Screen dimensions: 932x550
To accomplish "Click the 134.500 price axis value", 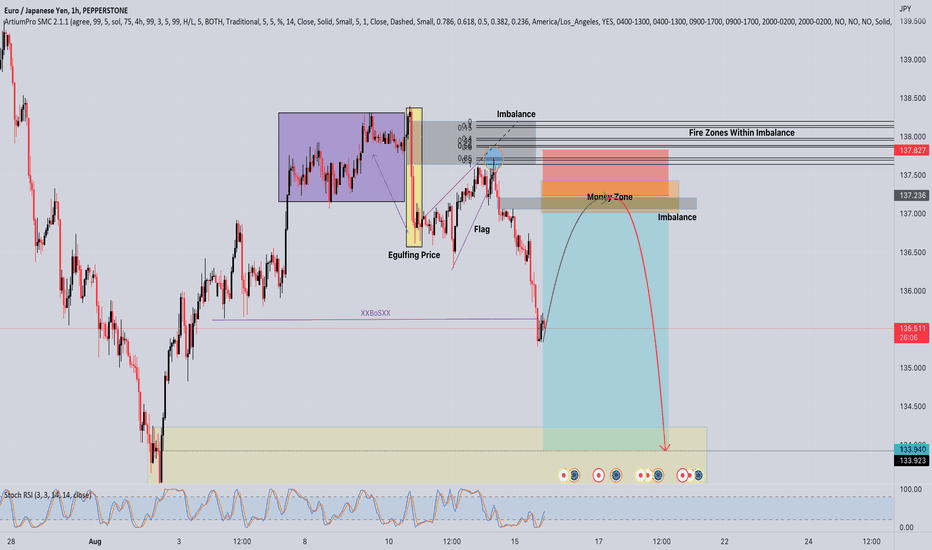I will (912, 407).
